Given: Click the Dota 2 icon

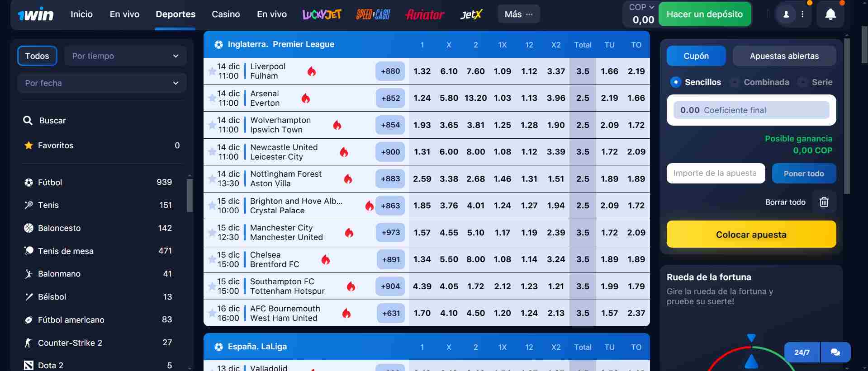Looking at the screenshot, I should 28,366.
